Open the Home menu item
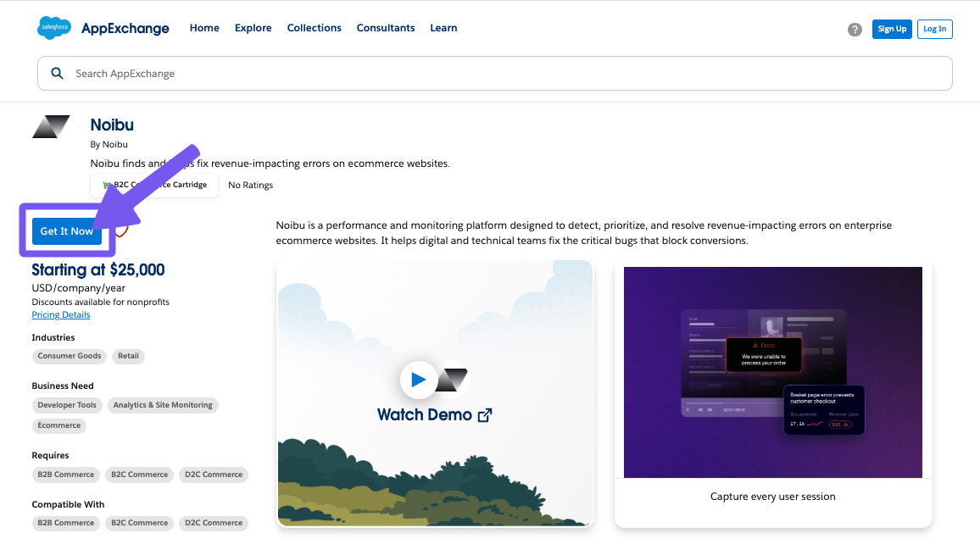Image resolution: width=980 pixels, height=544 pixels. pyautogui.click(x=204, y=28)
